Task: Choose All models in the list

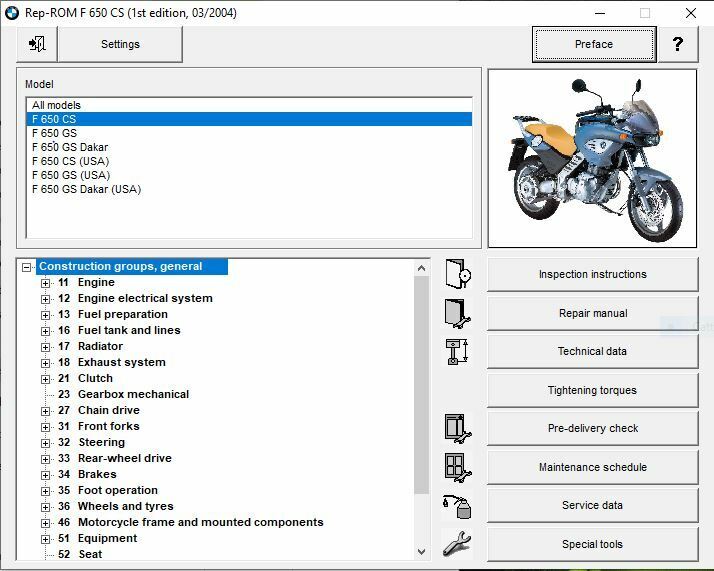Action: click(56, 105)
